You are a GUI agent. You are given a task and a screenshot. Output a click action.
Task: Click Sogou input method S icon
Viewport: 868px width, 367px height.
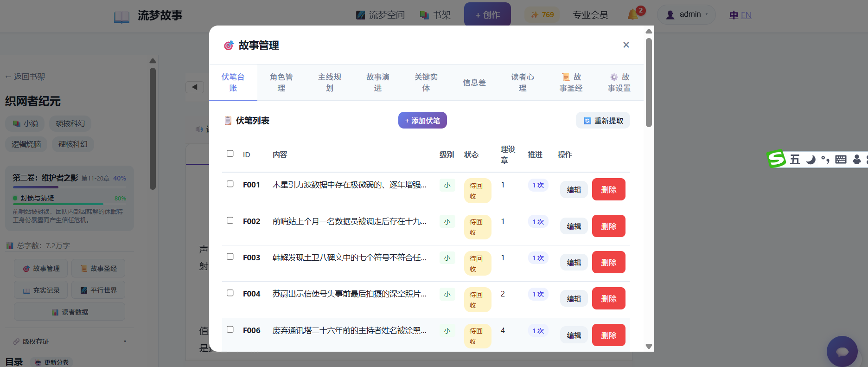(776, 159)
